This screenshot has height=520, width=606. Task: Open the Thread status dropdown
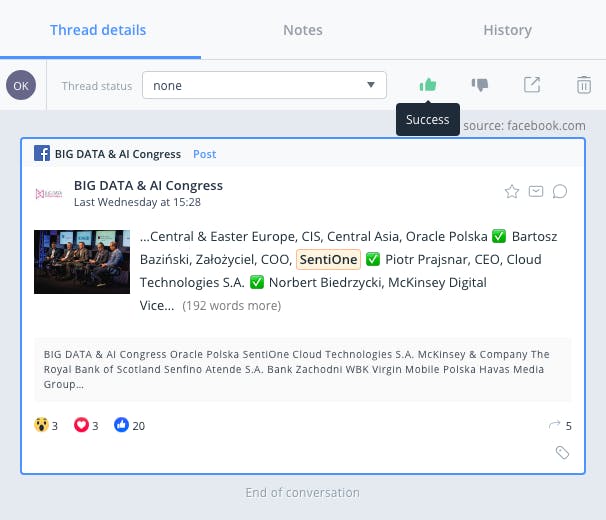pyautogui.click(x=264, y=85)
